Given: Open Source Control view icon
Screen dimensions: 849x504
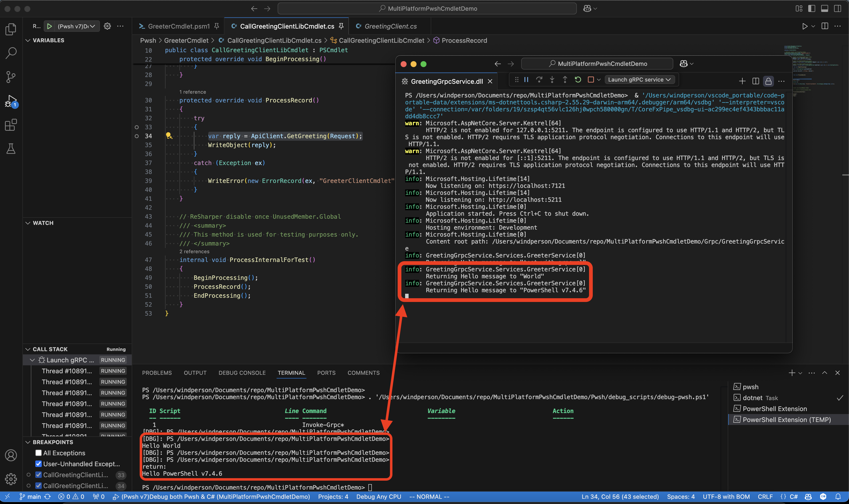Looking at the screenshot, I should pos(11,77).
